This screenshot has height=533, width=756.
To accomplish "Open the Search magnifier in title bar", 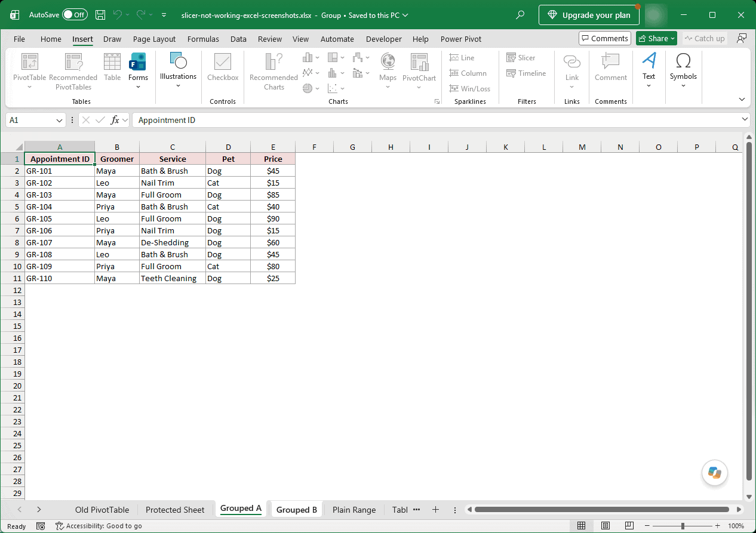I will point(521,15).
